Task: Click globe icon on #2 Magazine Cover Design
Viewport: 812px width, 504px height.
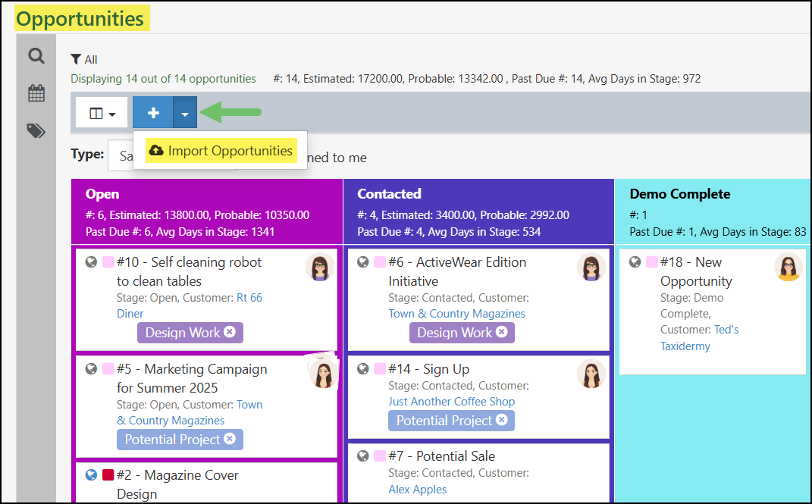Action: [x=91, y=474]
